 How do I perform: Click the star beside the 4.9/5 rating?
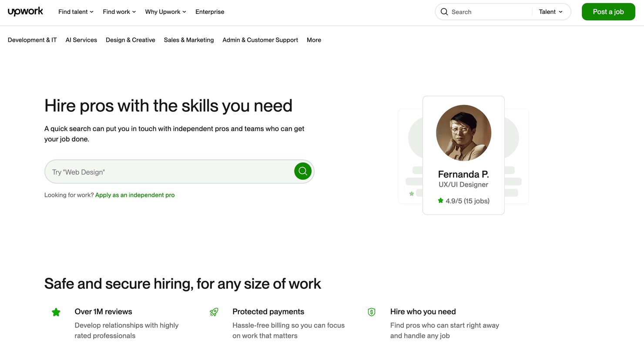(440, 201)
